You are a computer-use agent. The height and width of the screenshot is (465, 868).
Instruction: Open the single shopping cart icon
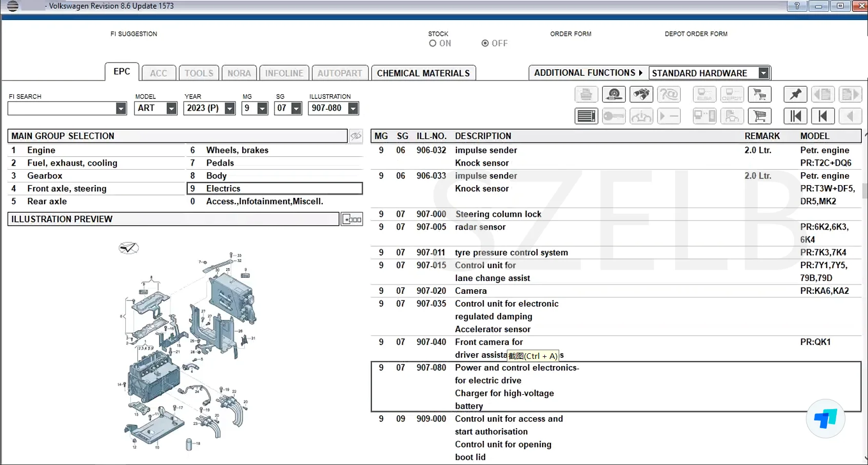pos(760,116)
